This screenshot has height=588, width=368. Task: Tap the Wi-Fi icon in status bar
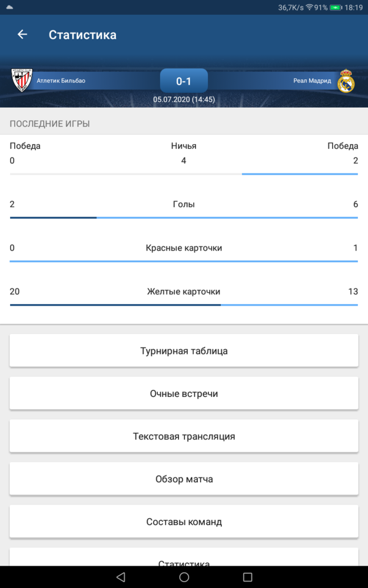(x=310, y=8)
